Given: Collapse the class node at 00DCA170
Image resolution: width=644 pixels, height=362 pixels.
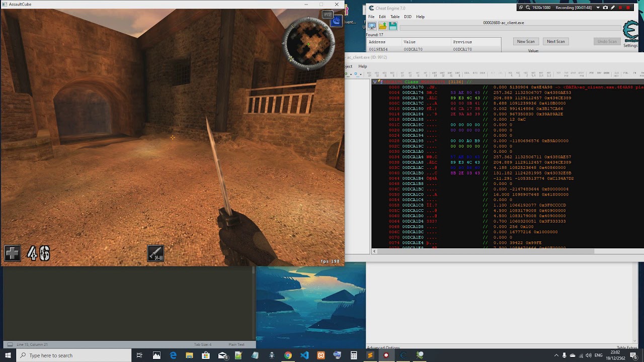Looking at the screenshot, I should (375, 82).
